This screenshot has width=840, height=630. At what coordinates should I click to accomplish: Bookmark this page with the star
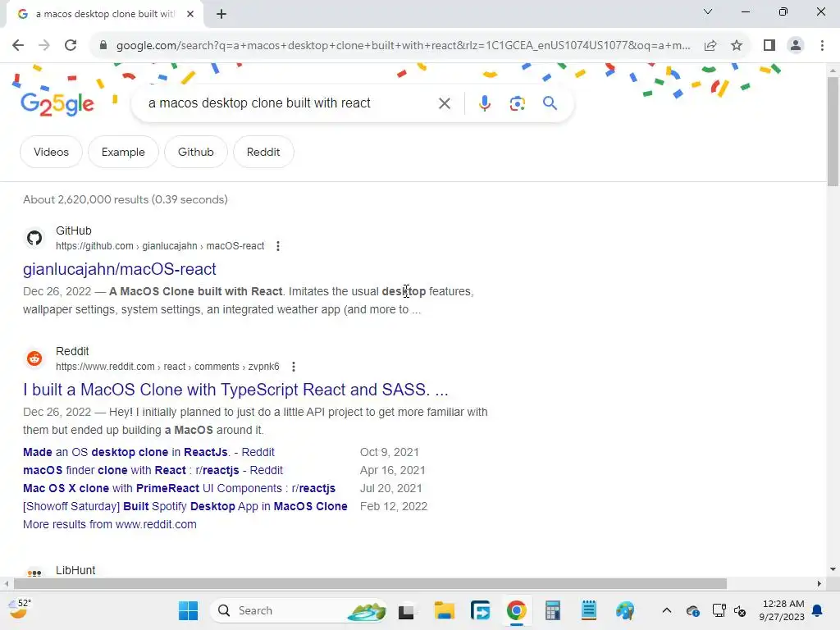[x=737, y=46]
